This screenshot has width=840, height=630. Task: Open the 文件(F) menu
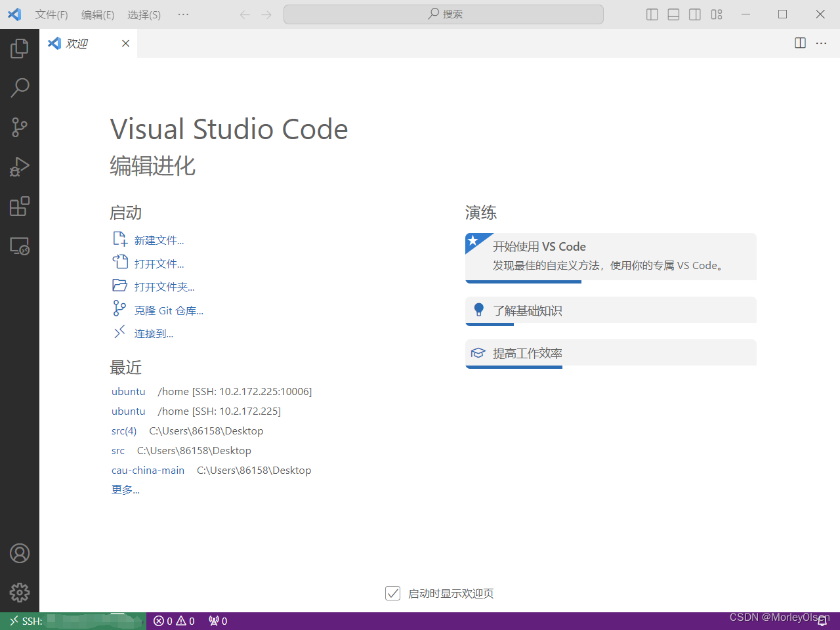52,14
